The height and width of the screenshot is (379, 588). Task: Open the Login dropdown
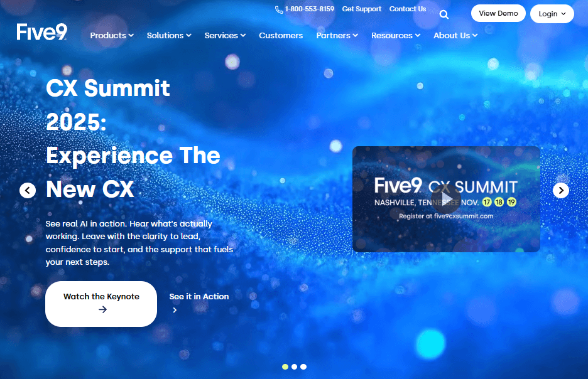tap(552, 14)
